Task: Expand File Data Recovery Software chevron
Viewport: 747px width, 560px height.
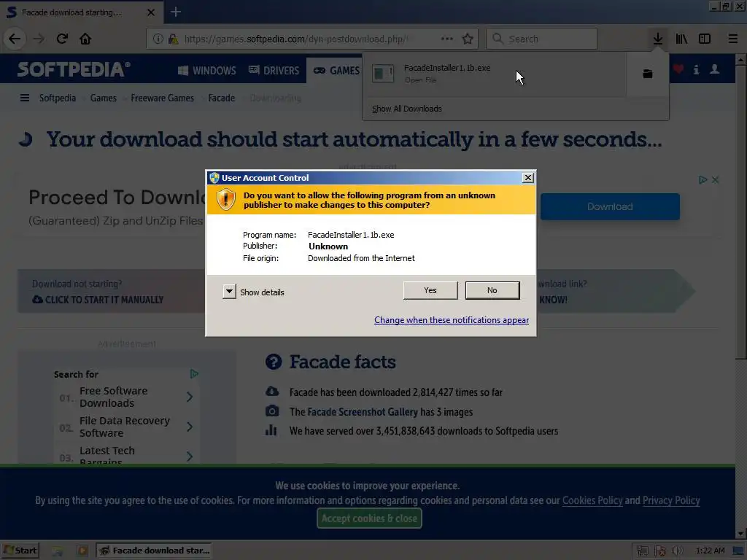Action: pyautogui.click(x=190, y=427)
